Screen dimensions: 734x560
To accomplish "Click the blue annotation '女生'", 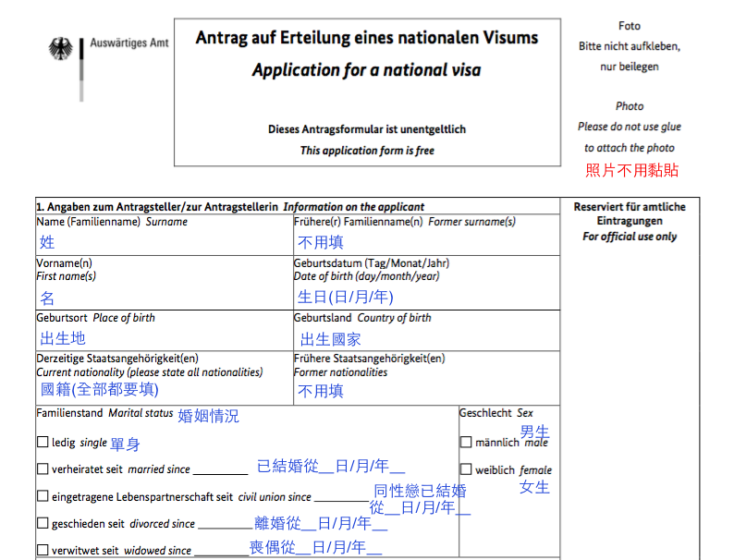I will pos(534,487).
